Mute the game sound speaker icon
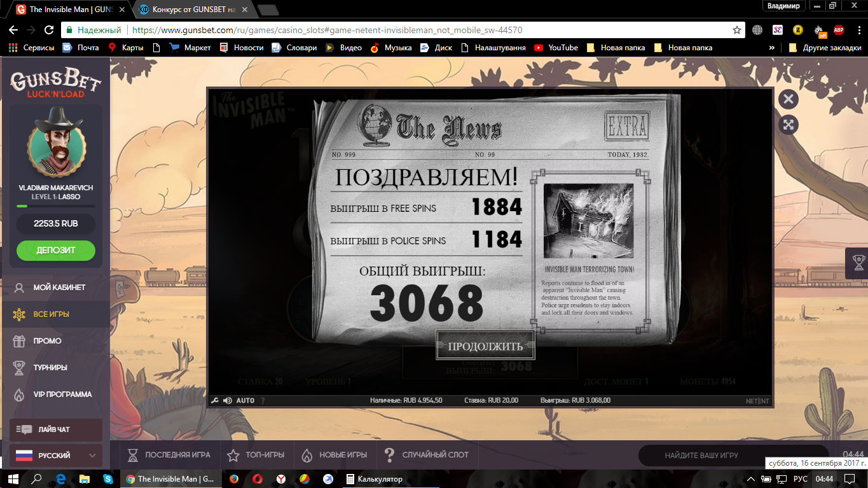Image resolution: width=868 pixels, height=488 pixels. (x=227, y=400)
